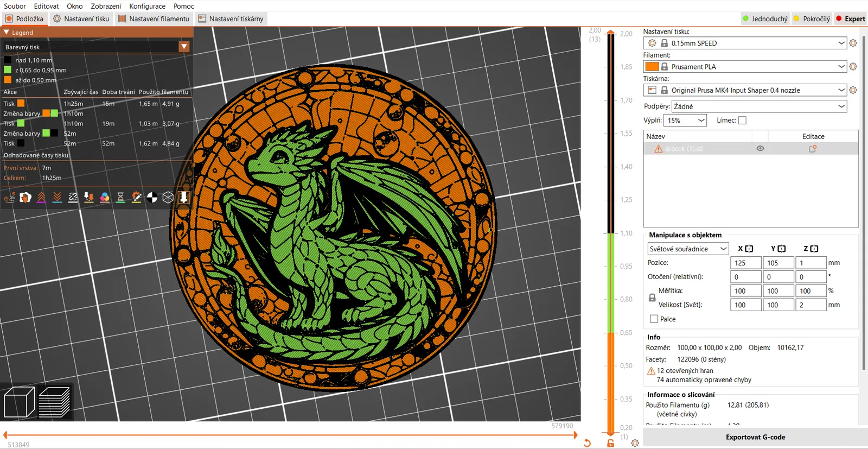Click the Měřítka Y scale field
Screen dimensions: 868x449
(x=778, y=291)
